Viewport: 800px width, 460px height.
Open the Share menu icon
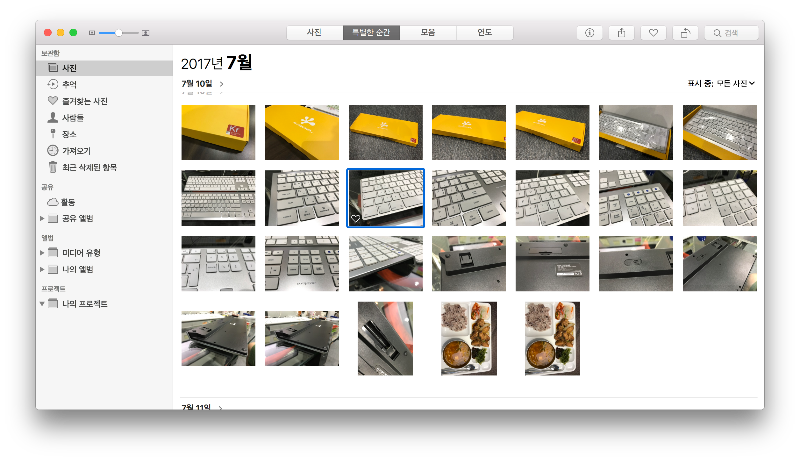[621, 33]
